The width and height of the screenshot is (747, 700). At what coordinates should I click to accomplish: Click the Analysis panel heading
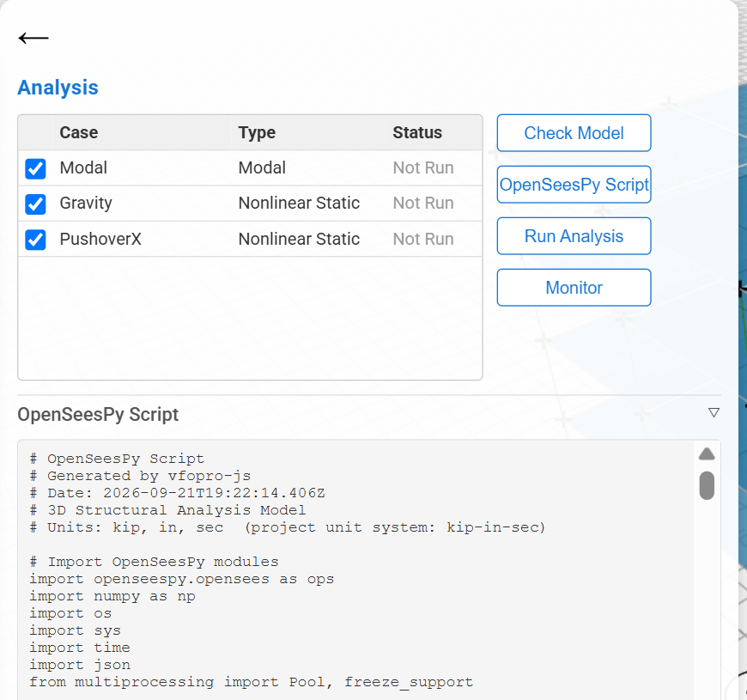(x=58, y=88)
